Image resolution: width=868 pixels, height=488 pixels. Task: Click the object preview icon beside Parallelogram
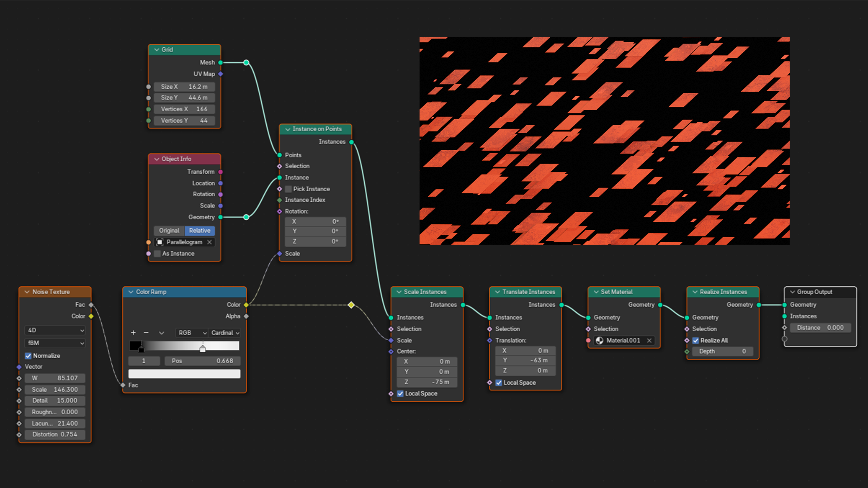click(x=160, y=242)
